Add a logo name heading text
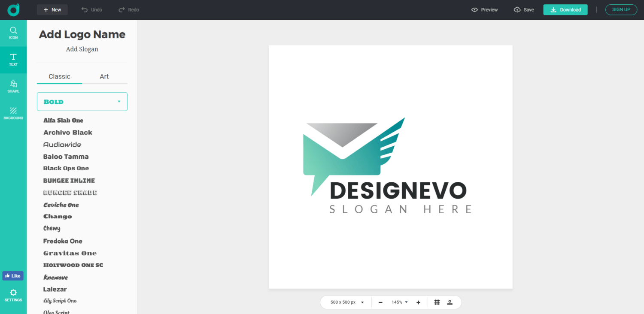The height and width of the screenshot is (314, 644). 82,34
